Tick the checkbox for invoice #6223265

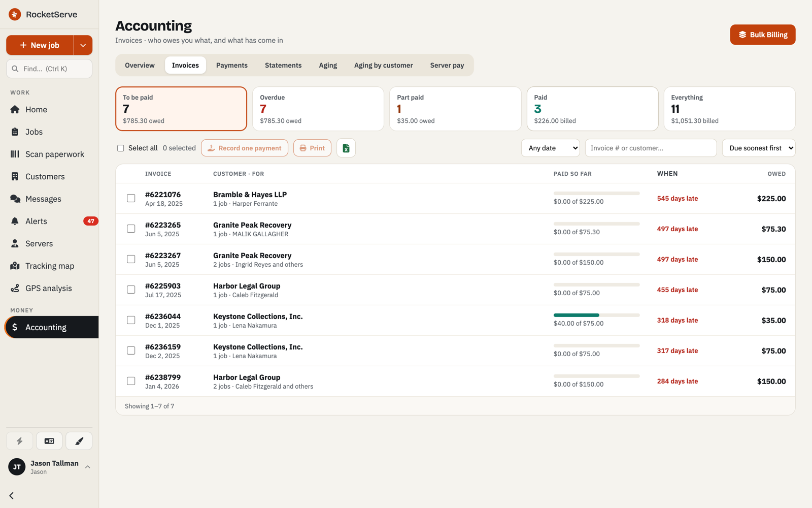[x=131, y=229]
